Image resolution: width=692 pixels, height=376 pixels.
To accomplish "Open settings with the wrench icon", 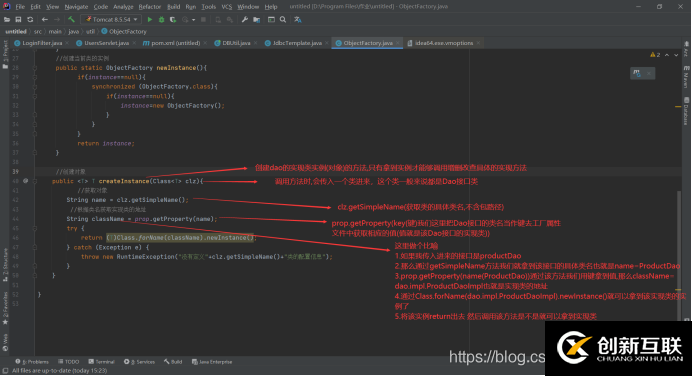I will (x=244, y=19).
